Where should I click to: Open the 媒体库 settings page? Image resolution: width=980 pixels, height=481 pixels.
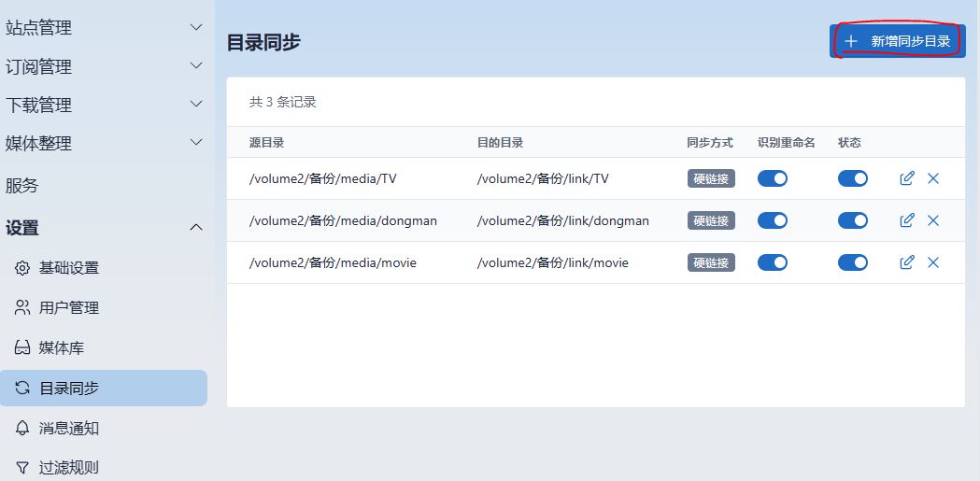click(62, 347)
